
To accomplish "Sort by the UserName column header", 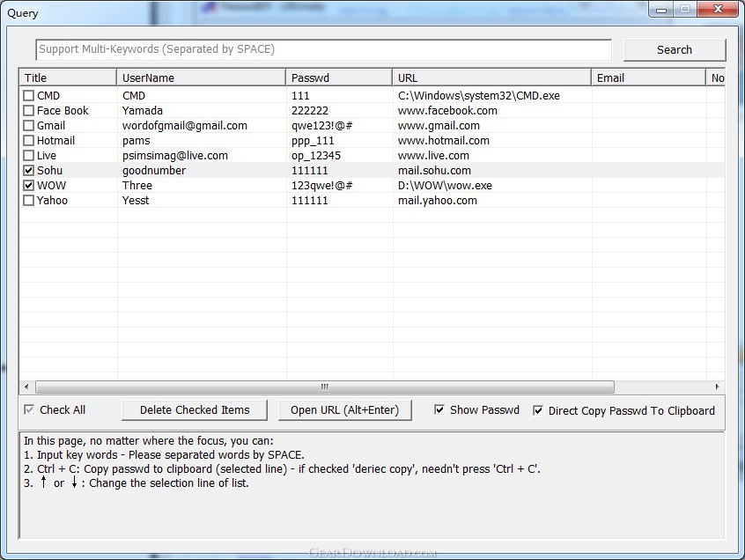I will [201, 77].
